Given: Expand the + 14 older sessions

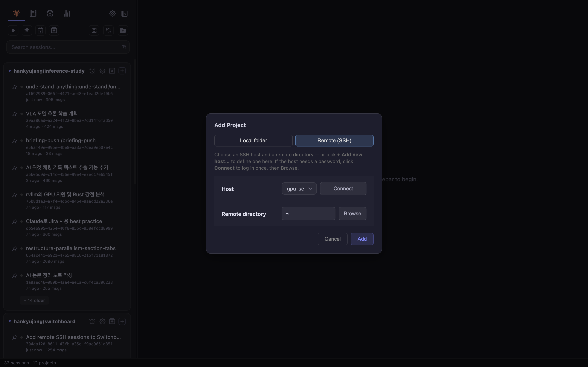Looking at the screenshot, I should 34,301.
